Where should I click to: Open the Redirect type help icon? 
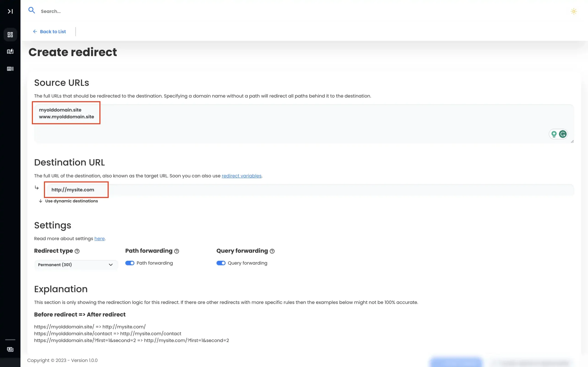[77, 251]
